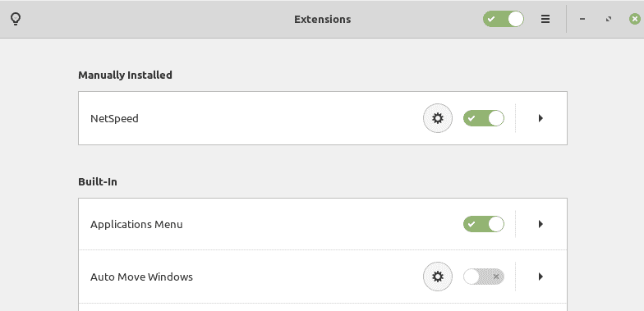Click the Built-In section heading
Viewport: 644px width, 311px height.
click(x=97, y=182)
